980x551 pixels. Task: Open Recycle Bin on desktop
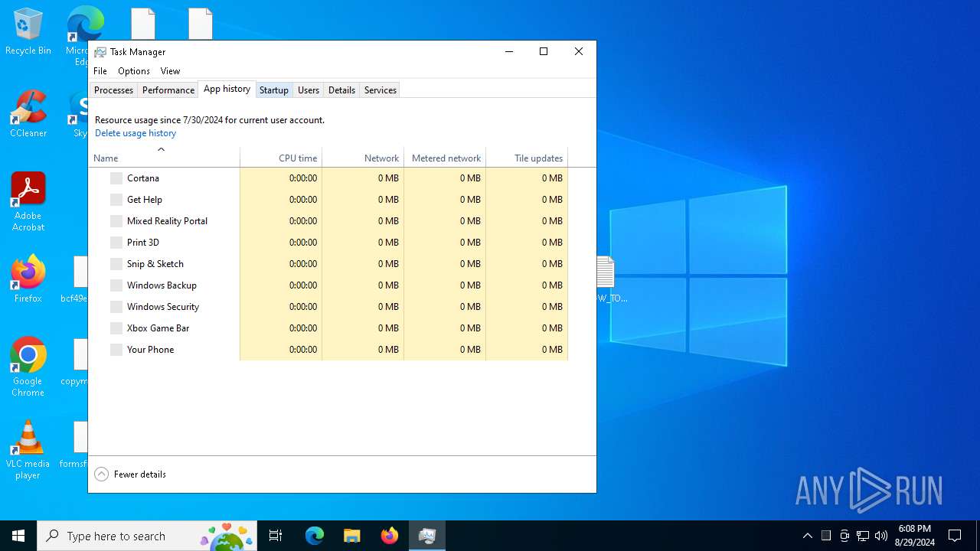point(28,32)
